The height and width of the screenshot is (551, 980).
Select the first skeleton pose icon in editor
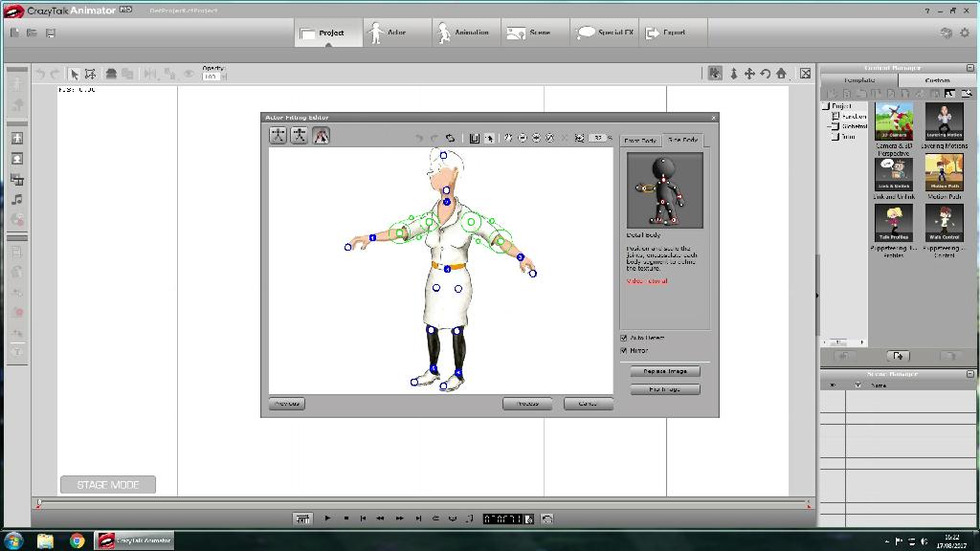click(x=278, y=136)
